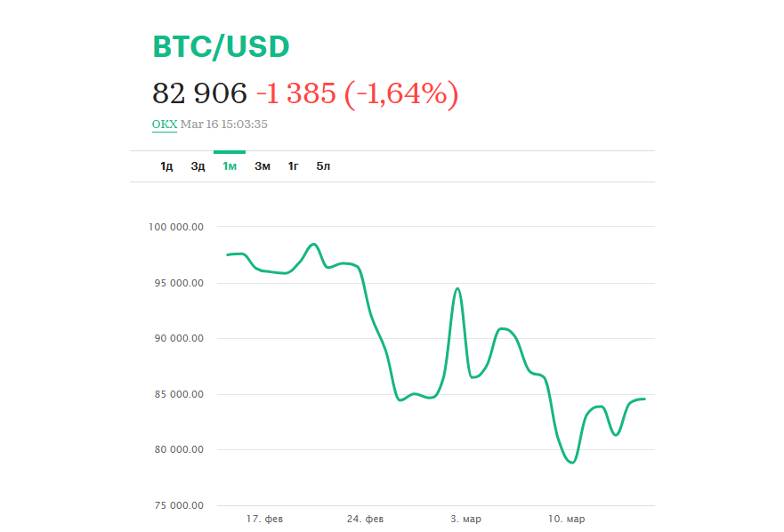Viewport: 784px width, 532px height.
Task: Click the chart line's lowest point below 80 000
Action: click(572, 463)
